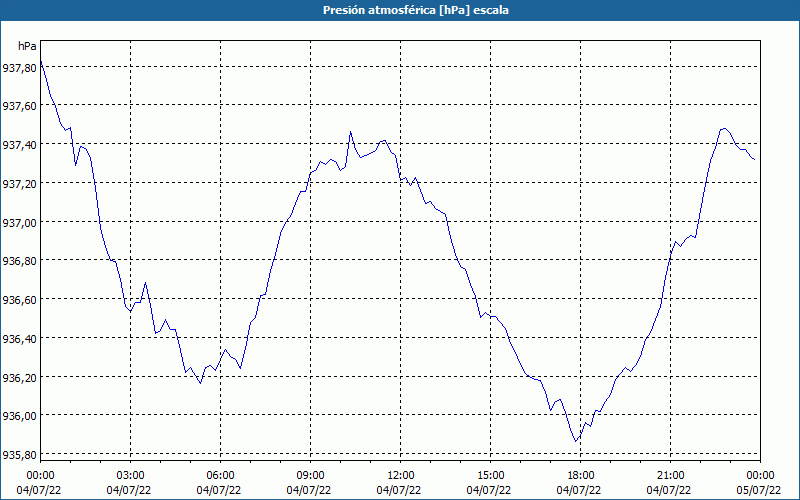Click the 04/07/22 date beneath 12:00

click(401, 490)
